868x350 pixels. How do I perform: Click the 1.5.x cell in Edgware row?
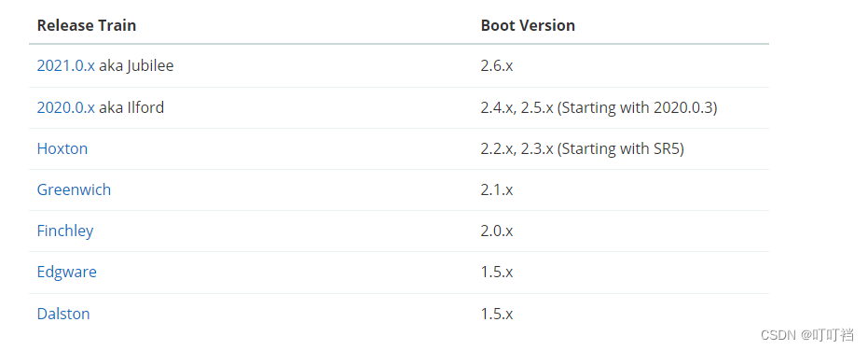497,273
